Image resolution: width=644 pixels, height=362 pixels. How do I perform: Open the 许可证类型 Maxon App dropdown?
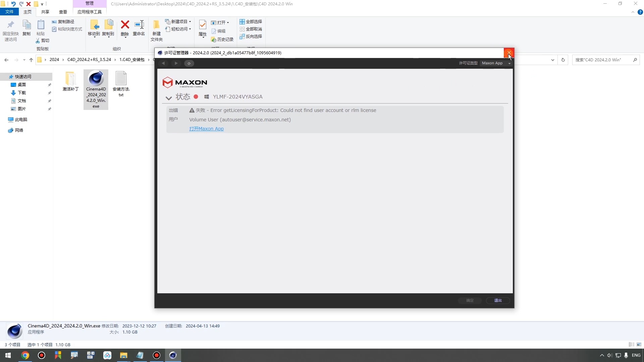coord(496,63)
